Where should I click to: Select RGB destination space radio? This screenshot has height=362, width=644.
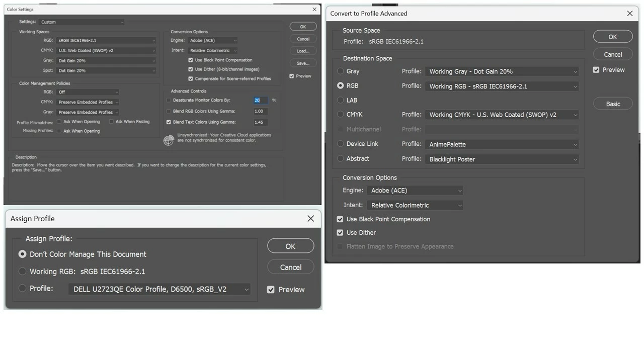[x=341, y=86]
